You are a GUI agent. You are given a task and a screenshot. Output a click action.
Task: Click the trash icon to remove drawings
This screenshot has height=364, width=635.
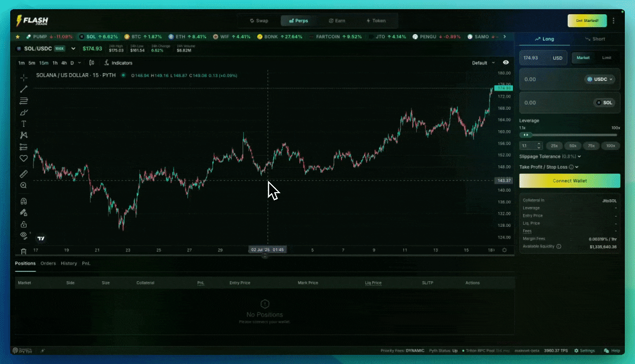[x=23, y=251]
